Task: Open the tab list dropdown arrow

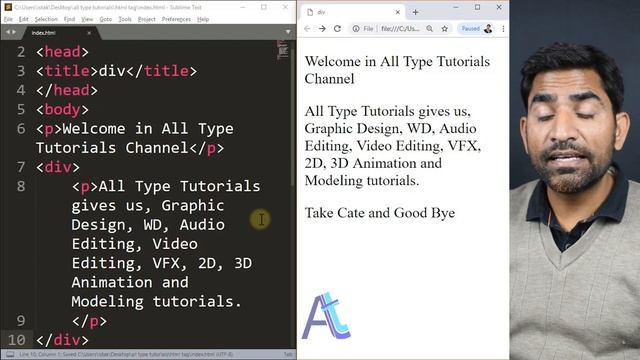Action: point(288,32)
